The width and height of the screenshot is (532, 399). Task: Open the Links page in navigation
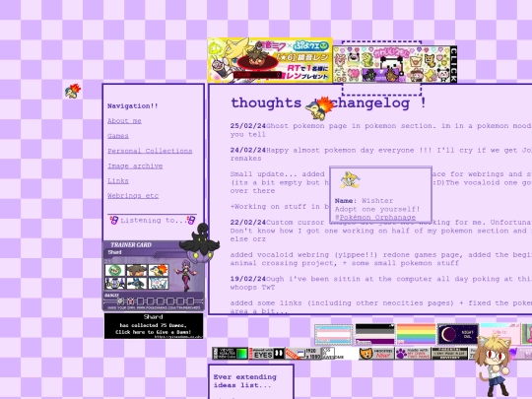click(x=118, y=181)
